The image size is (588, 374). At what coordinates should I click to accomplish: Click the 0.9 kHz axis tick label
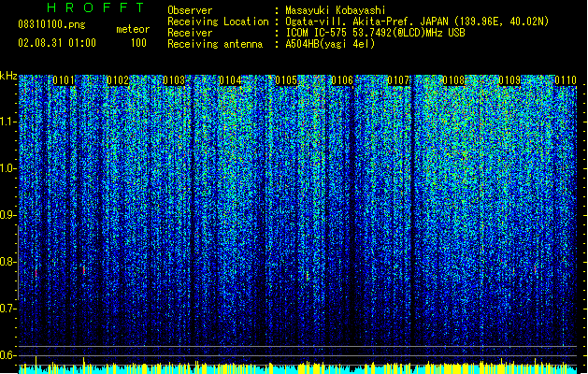(8, 215)
